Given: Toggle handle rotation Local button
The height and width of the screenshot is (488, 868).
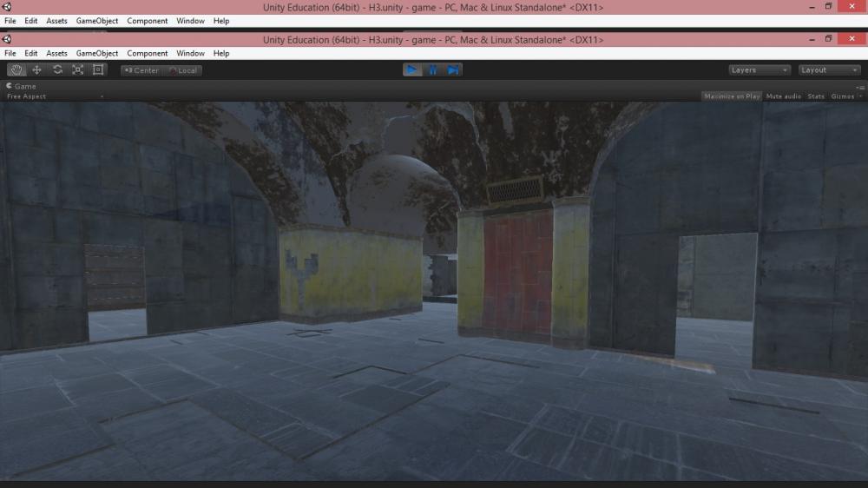Looking at the screenshot, I should 182,70.
